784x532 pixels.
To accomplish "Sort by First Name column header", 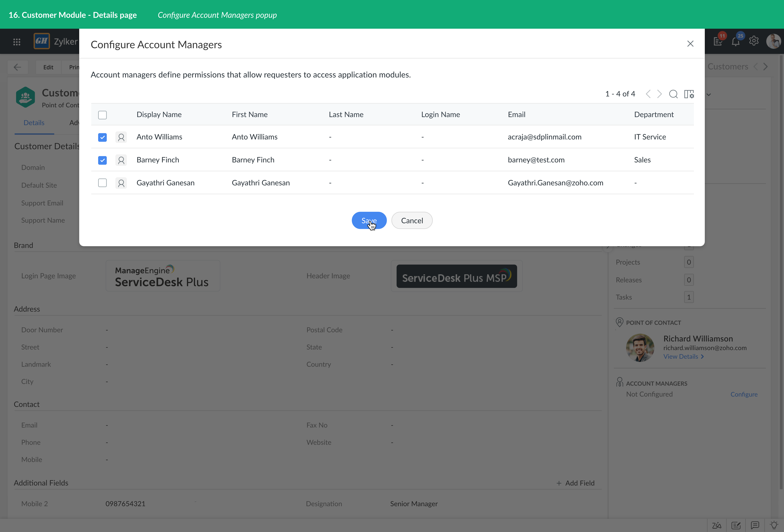I will click(250, 114).
